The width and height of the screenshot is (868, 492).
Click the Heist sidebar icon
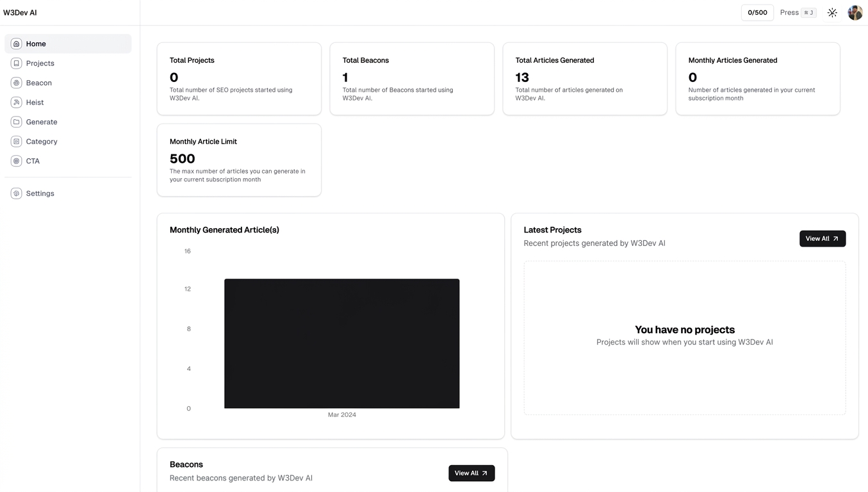tap(17, 102)
